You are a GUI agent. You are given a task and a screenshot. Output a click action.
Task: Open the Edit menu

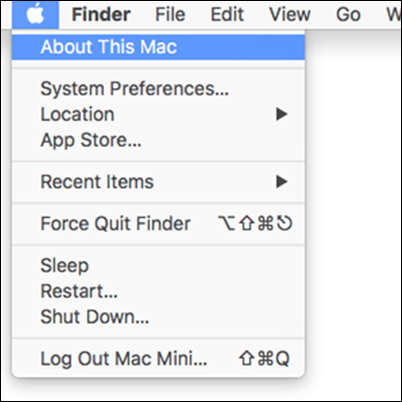coord(227,15)
